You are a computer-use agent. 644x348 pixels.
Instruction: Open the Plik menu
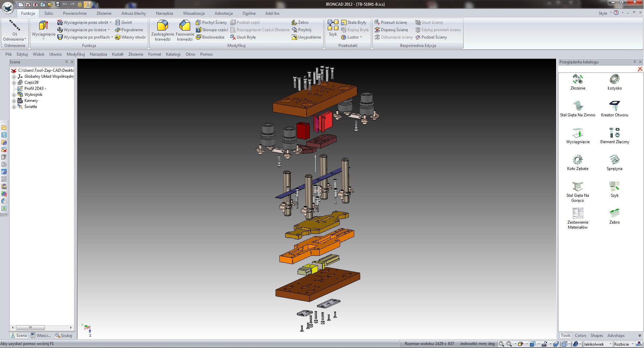click(8, 54)
